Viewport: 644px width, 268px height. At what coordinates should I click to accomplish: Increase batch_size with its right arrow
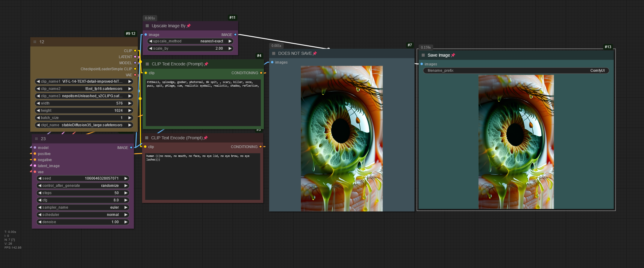tap(130, 118)
